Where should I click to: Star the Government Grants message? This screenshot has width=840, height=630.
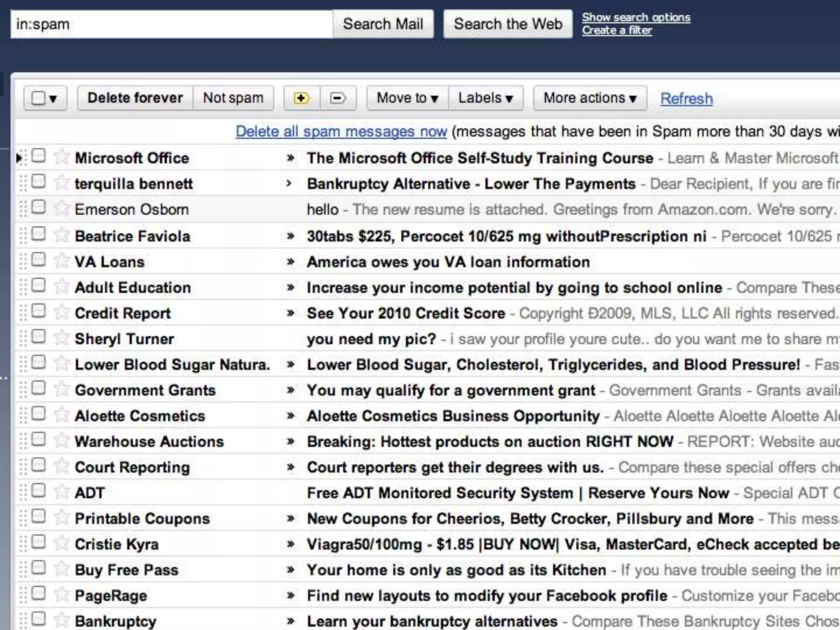point(62,390)
